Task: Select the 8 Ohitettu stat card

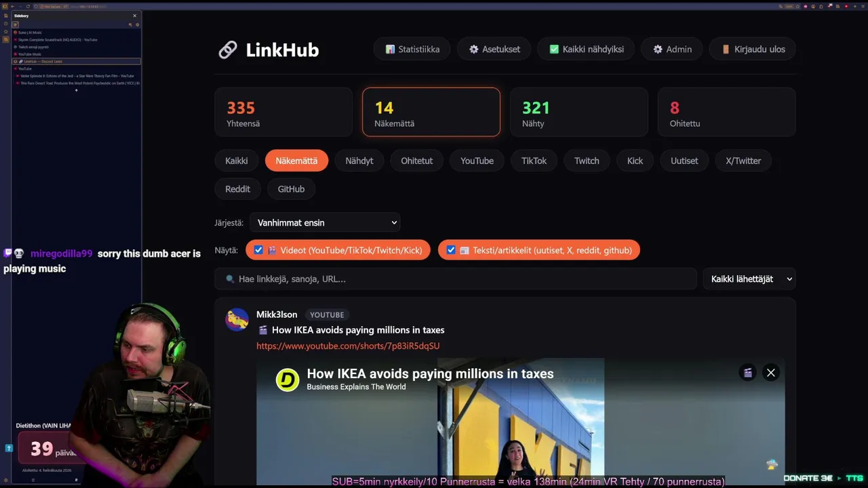Action: tap(726, 112)
